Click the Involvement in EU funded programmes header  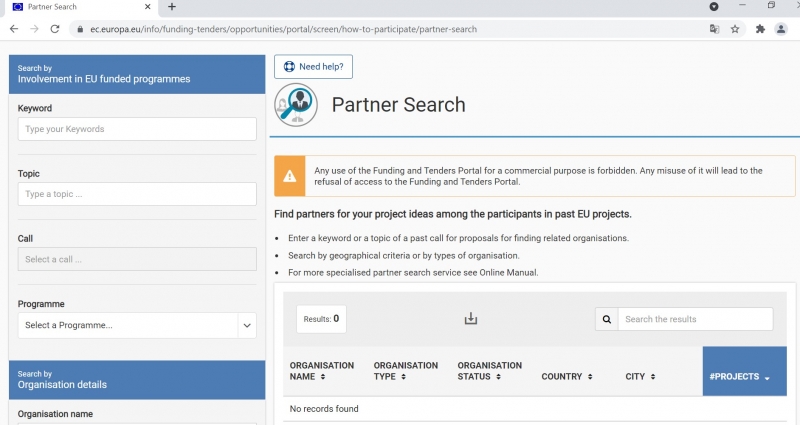(x=137, y=74)
